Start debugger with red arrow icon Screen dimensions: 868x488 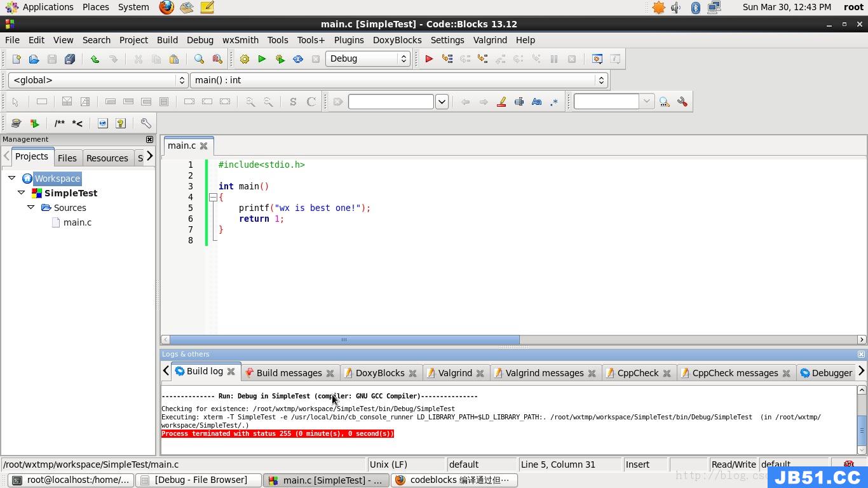point(429,59)
